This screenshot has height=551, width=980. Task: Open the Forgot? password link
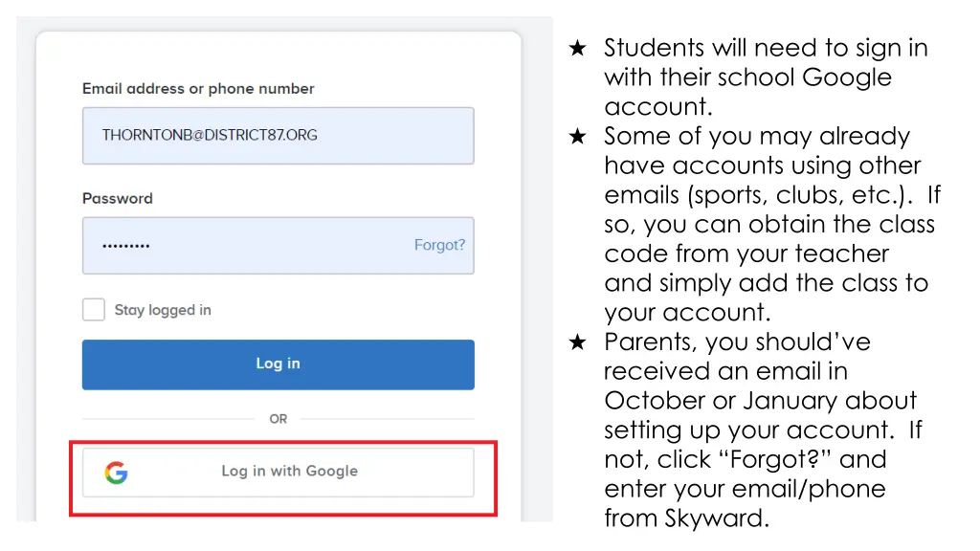coord(439,245)
